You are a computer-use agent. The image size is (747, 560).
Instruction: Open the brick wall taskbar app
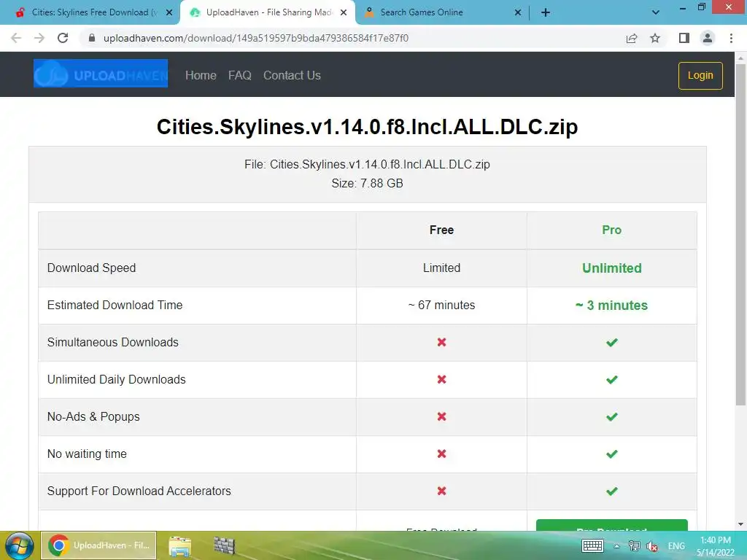pos(224,546)
